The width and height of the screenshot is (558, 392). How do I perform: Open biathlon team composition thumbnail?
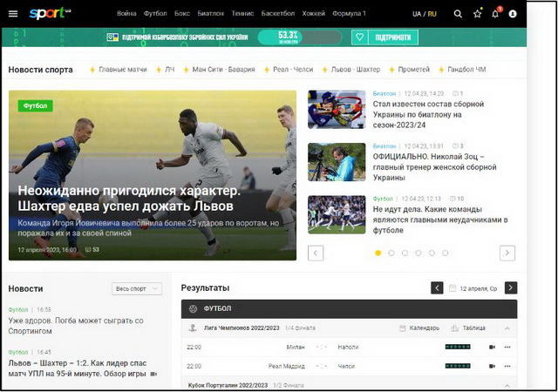[x=337, y=109]
